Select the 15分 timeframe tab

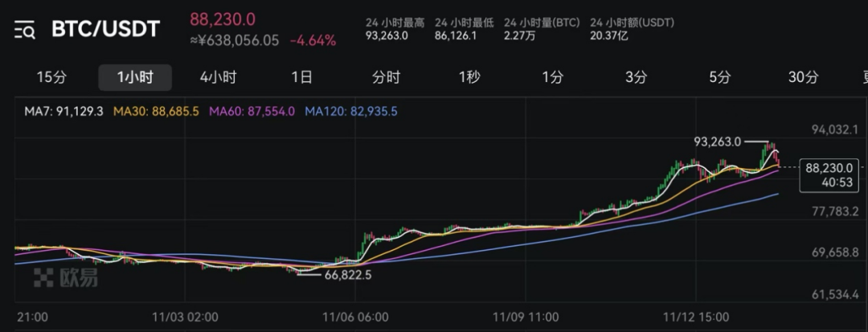pyautogui.click(x=52, y=77)
